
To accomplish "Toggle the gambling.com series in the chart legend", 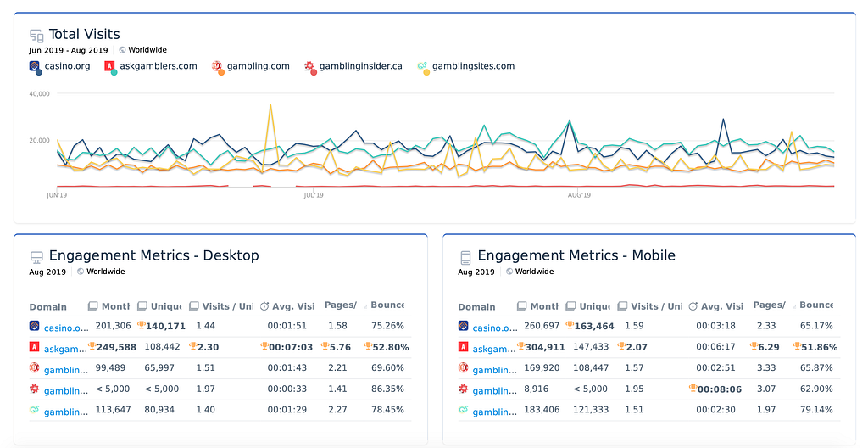I will [250, 66].
